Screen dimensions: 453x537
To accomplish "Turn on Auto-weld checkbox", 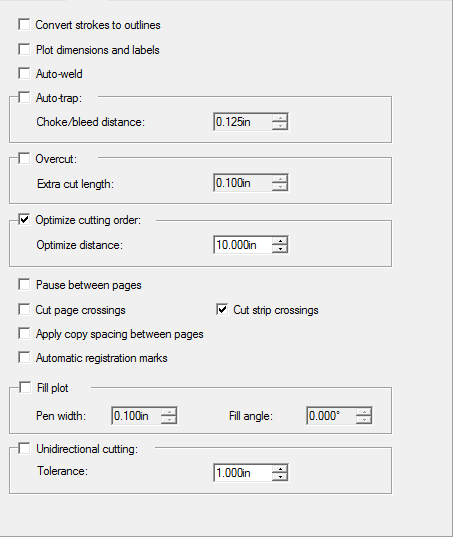I will pos(24,73).
